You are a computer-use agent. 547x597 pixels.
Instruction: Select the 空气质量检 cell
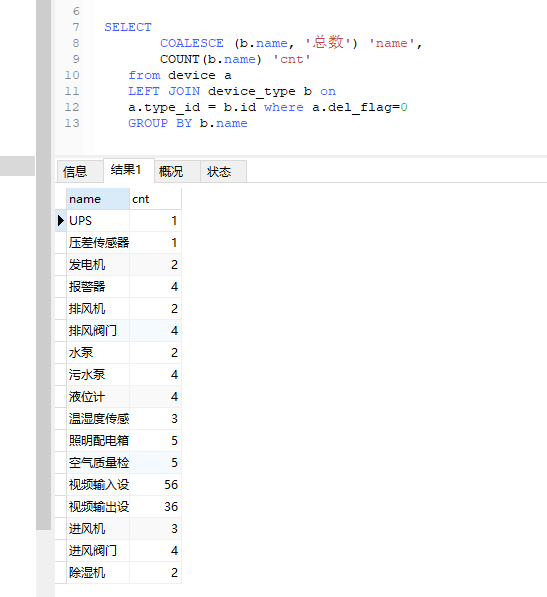coord(98,463)
